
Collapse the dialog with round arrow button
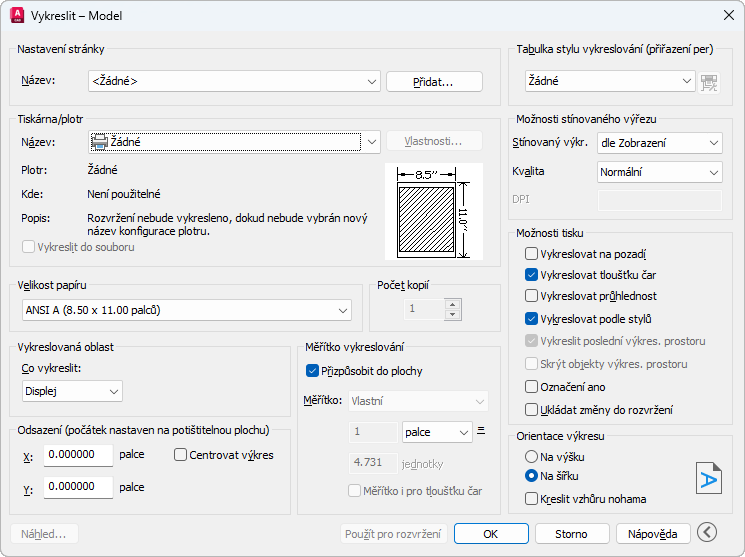[707, 532]
